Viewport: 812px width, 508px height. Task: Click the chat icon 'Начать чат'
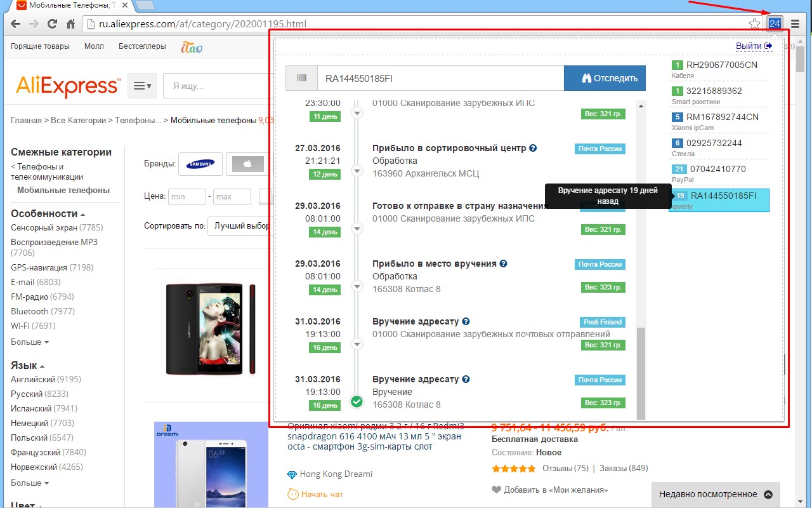[x=293, y=493]
